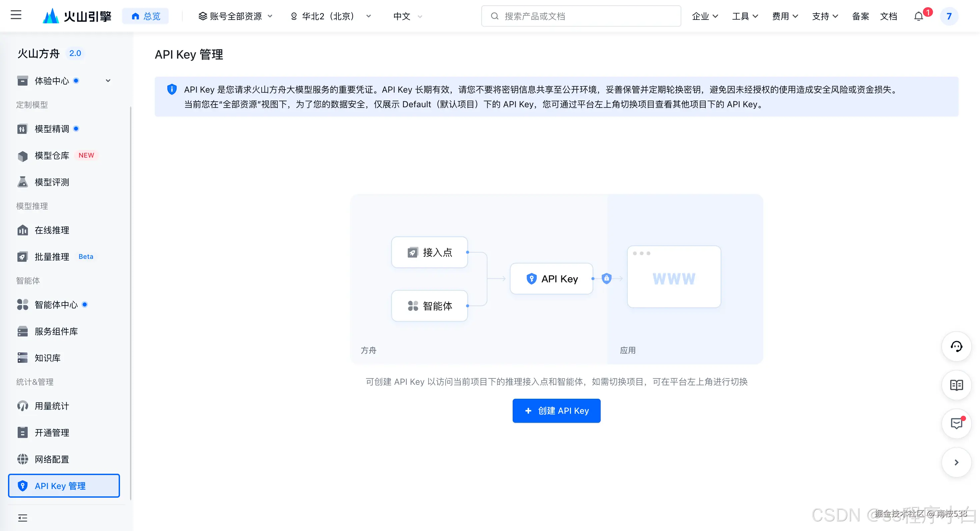This screenshot has height=531, width=980.
Task: Click the notification bell icon
Action: click(x=918, y=16)
